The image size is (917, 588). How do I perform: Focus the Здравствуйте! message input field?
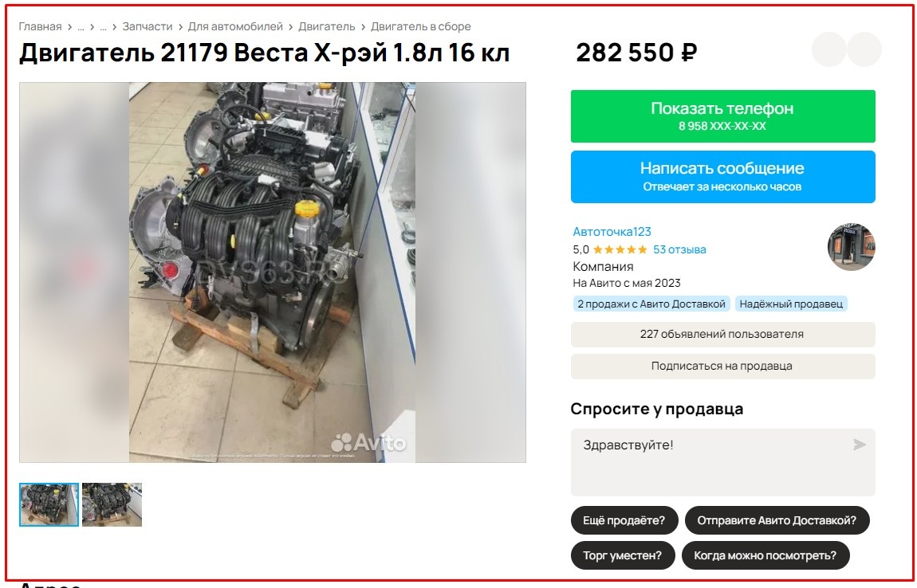(x=723, y=462)
